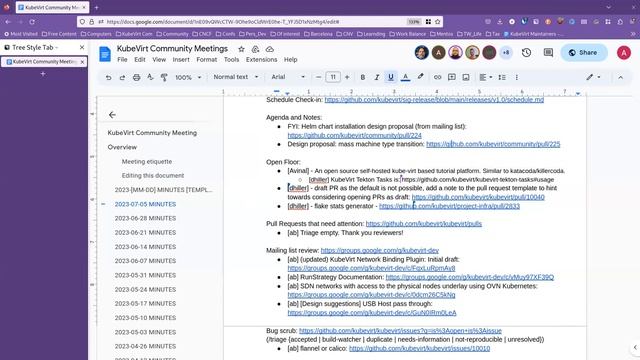Toggle Underline formatting
The image size is (640, 360).
click(x=391, y=77)
